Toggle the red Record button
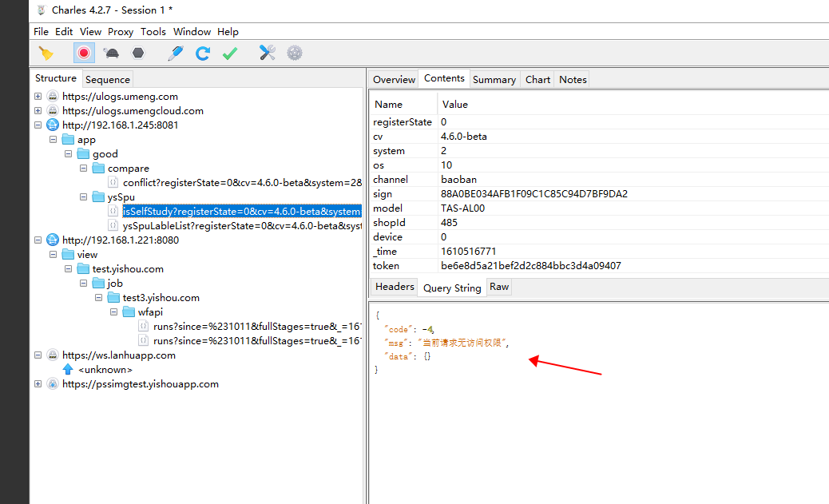The image size is (829, 504). [84, 53]
